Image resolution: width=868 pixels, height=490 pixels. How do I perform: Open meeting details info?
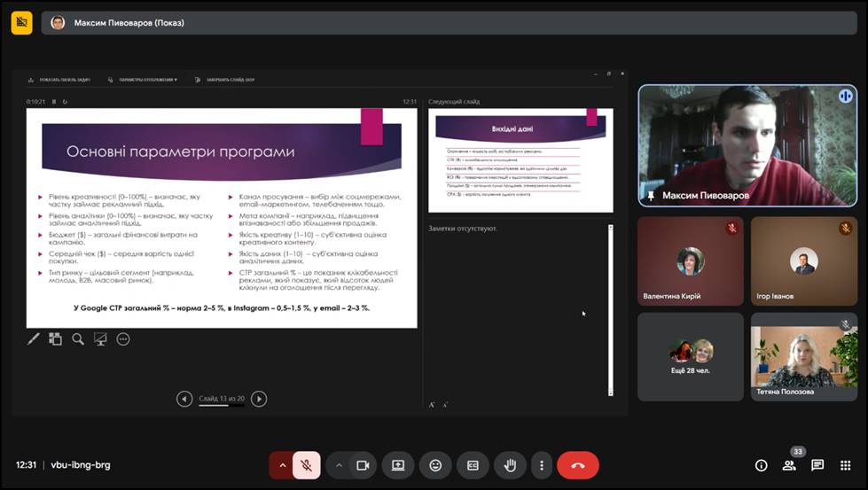[761, 465]
